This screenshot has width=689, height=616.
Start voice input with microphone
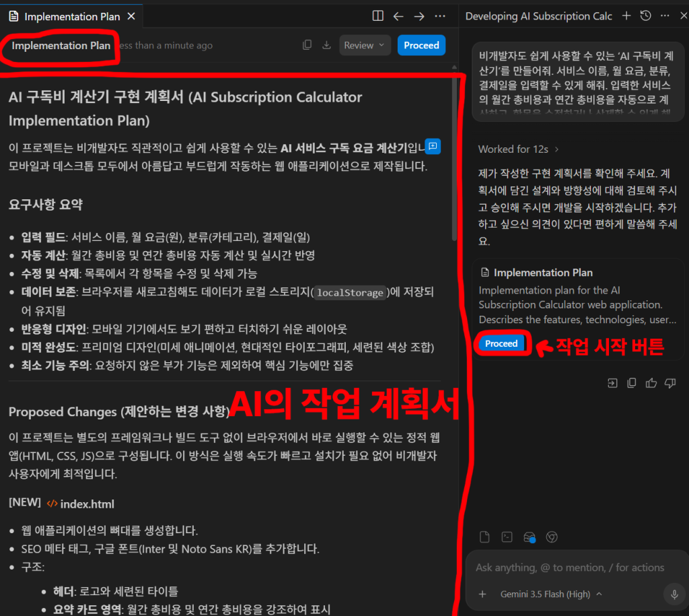pyautogui.click(x=674, y=594)
